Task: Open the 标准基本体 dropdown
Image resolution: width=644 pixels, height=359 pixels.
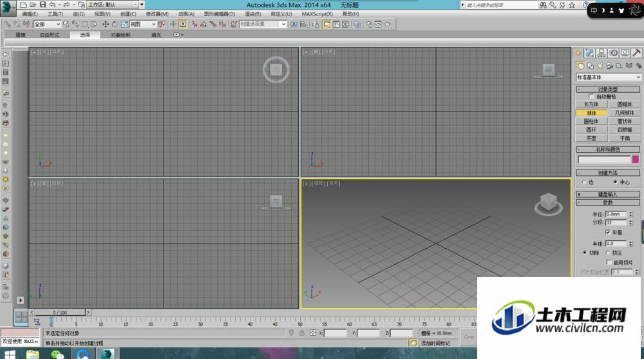Action: (x=608, y=77)
